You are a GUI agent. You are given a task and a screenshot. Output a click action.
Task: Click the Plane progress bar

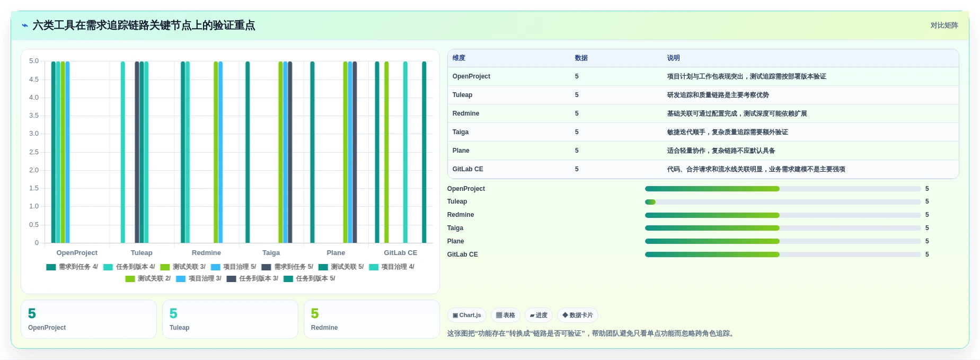(x=783, y=242)
